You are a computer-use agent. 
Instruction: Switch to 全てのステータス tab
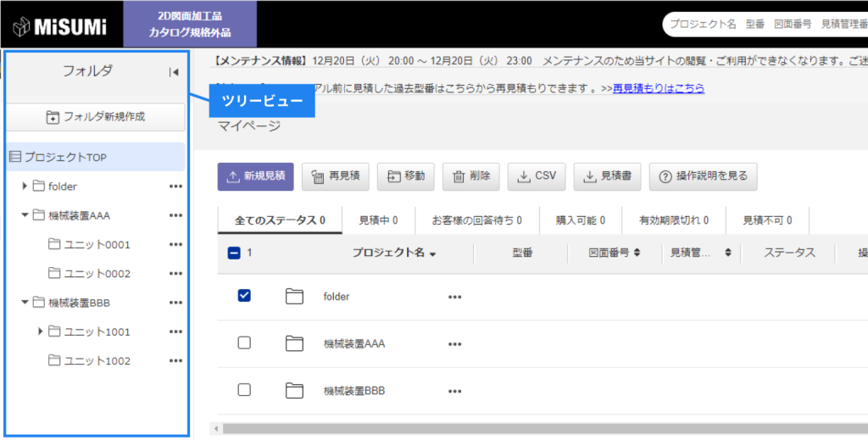click(x=280, y=220)
